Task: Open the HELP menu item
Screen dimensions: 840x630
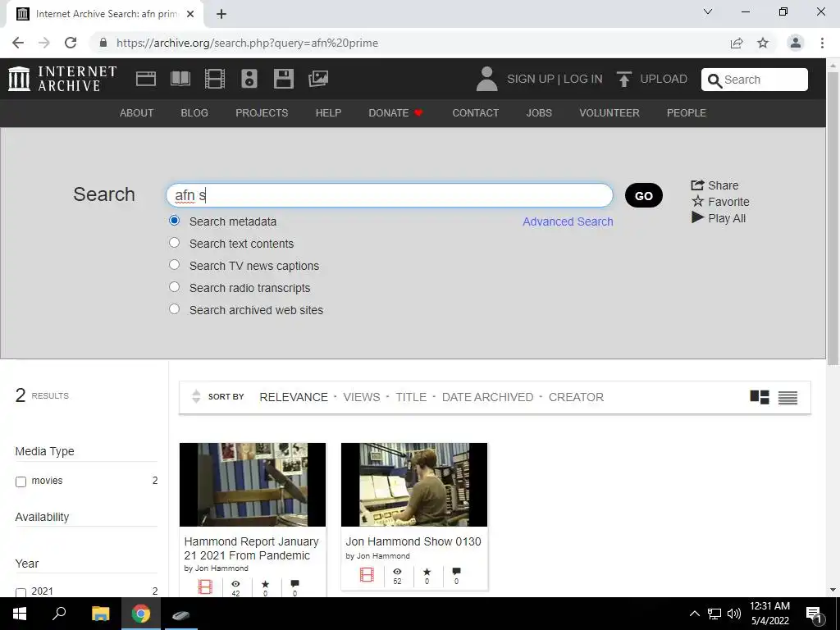Action: pos(328,113)
